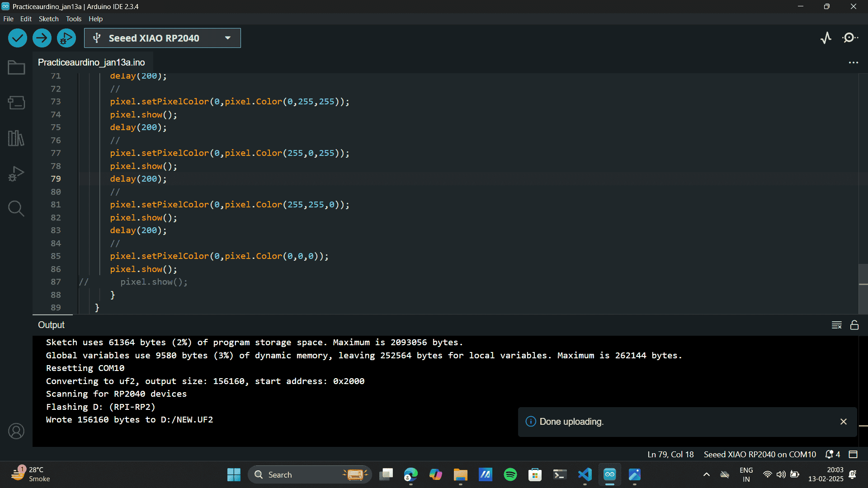Select line 81 setPixelColor code

[x=229, y=204]
